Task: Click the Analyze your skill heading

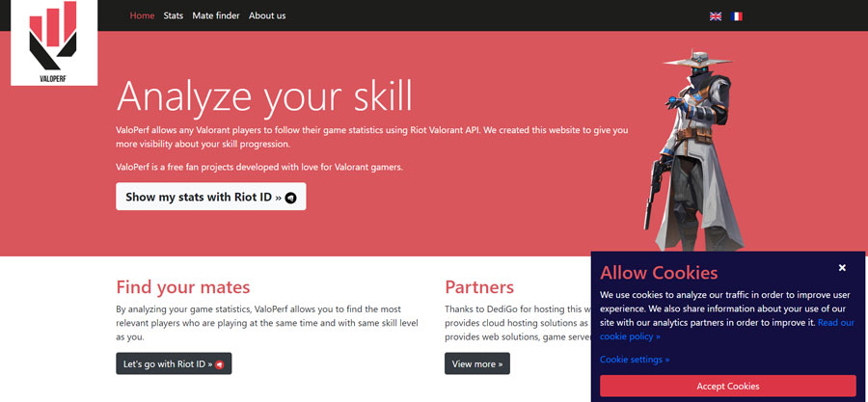Action: point(264,96)
